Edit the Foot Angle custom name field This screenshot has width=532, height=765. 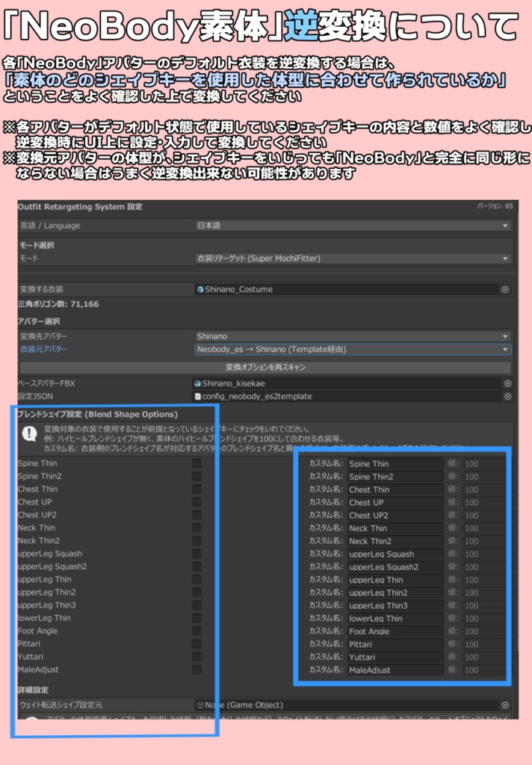(395, 631)
